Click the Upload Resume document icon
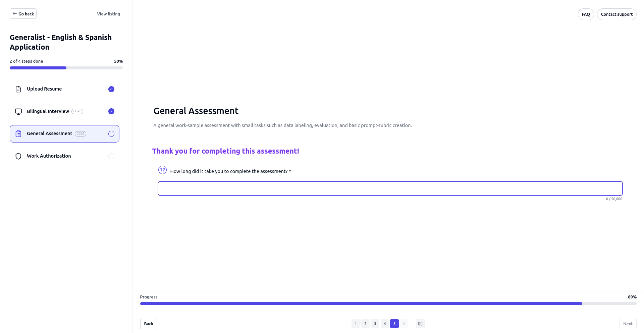644x333 pixels. click(x=18, y=89)
